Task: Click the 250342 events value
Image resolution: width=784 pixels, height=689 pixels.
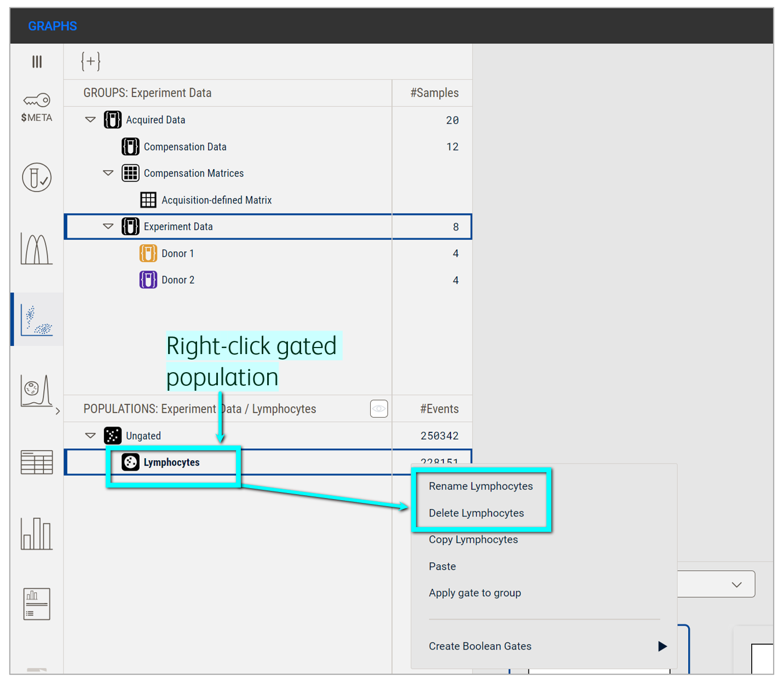Action: (440, 436)
